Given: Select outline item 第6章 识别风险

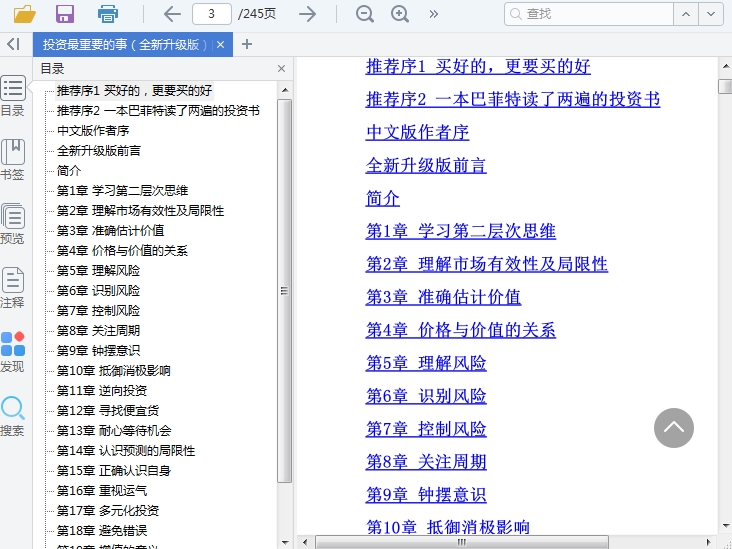Looking at the screenshot, I should [x=99, y=291].
